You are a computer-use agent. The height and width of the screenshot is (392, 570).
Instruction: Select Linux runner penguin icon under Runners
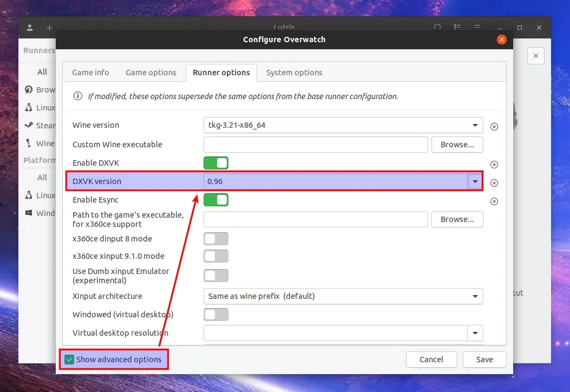tap(29, 107)
